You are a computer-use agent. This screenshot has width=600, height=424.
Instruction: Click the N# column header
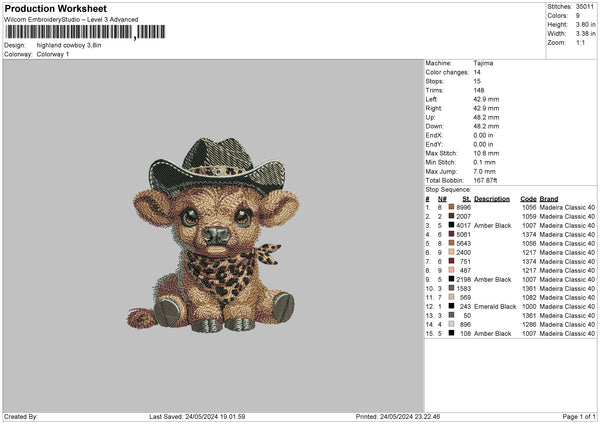point(441,198)
